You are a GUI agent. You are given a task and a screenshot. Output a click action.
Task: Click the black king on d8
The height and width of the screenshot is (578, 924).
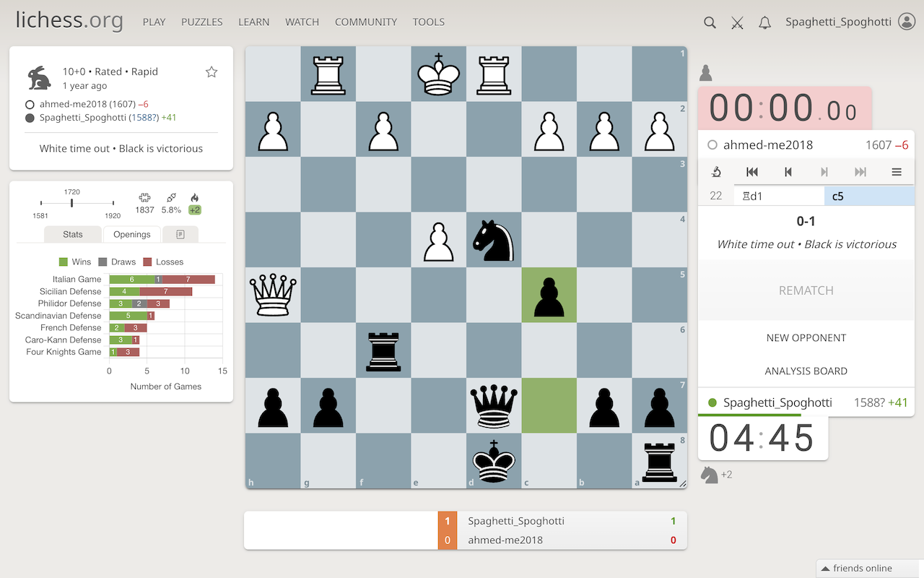pos(494,461)
